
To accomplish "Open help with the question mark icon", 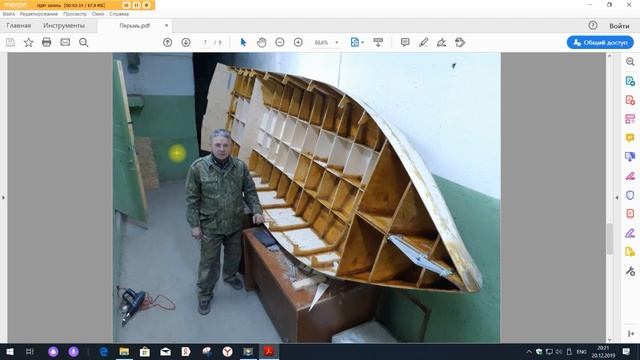I will [x=593, y=25].
